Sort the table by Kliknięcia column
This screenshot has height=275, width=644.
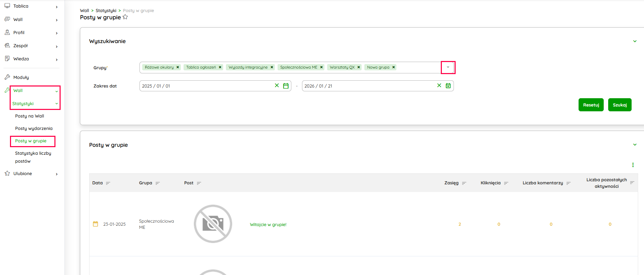click(x=506, y=183)
